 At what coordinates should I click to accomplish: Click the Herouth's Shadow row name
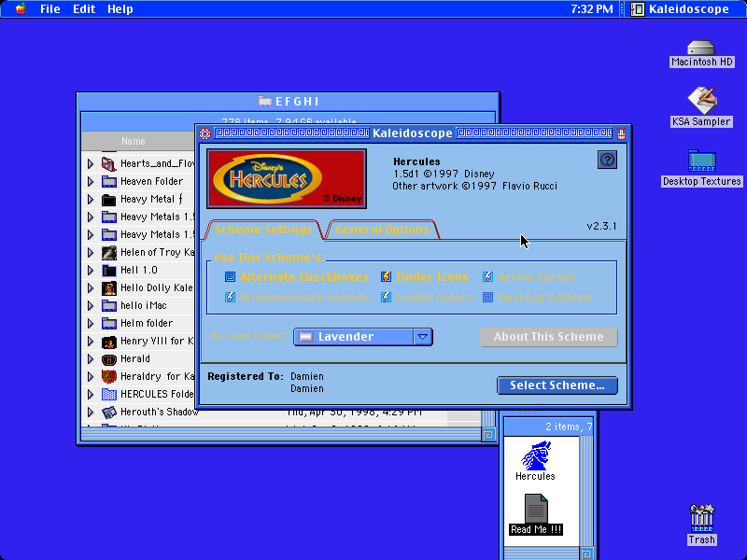(x=159, y=412)
